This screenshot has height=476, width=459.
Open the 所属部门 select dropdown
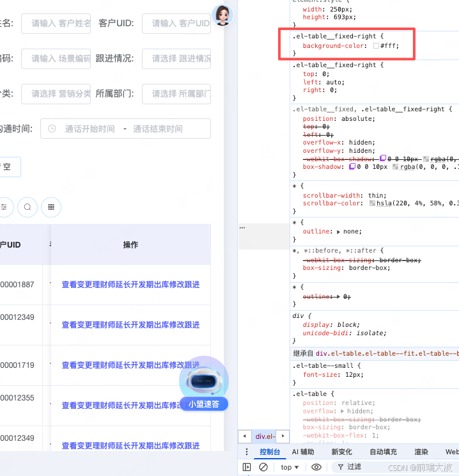point(176,94)
